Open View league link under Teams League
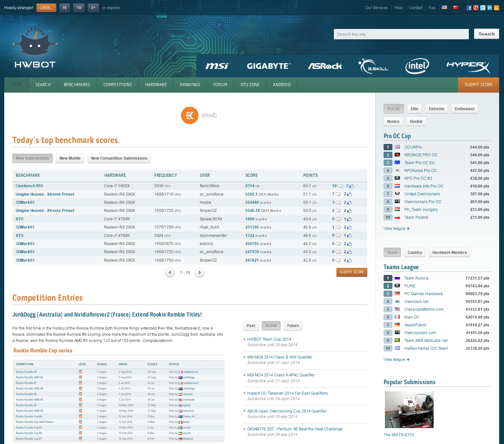 point(396,359)
